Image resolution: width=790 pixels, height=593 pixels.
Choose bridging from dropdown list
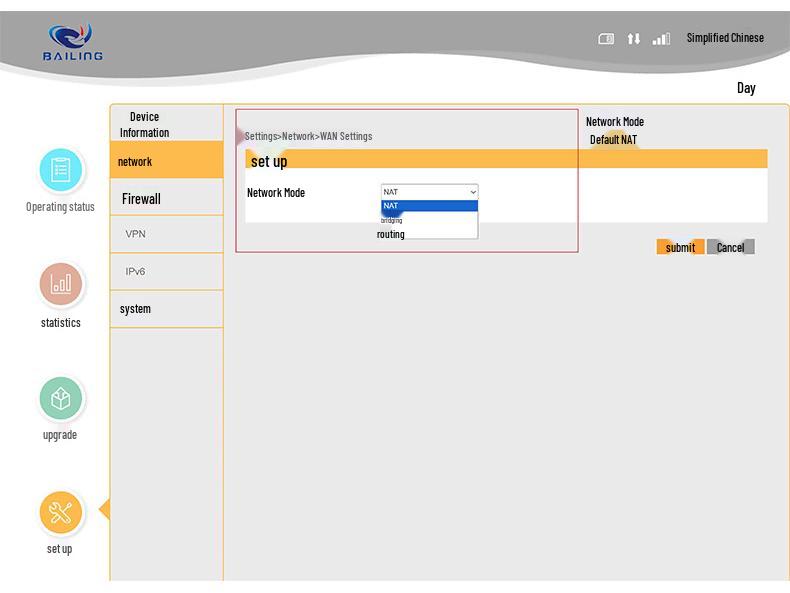430,220
